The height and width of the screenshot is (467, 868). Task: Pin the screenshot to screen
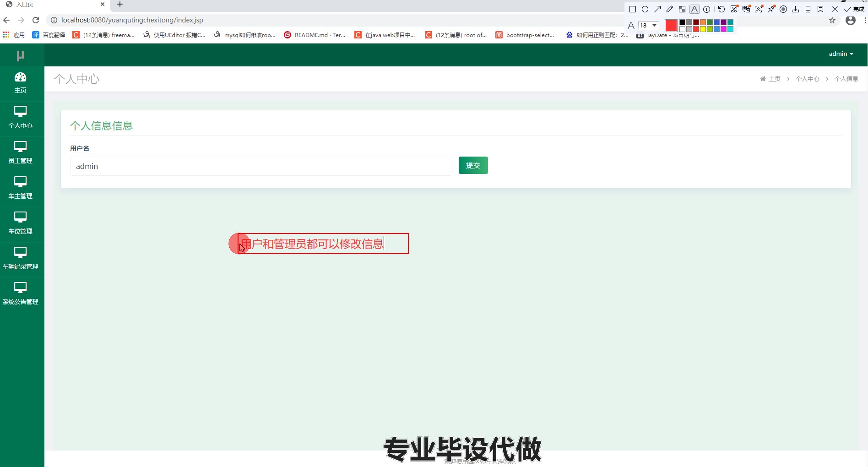pyautogui.click(x=771, y=9)
